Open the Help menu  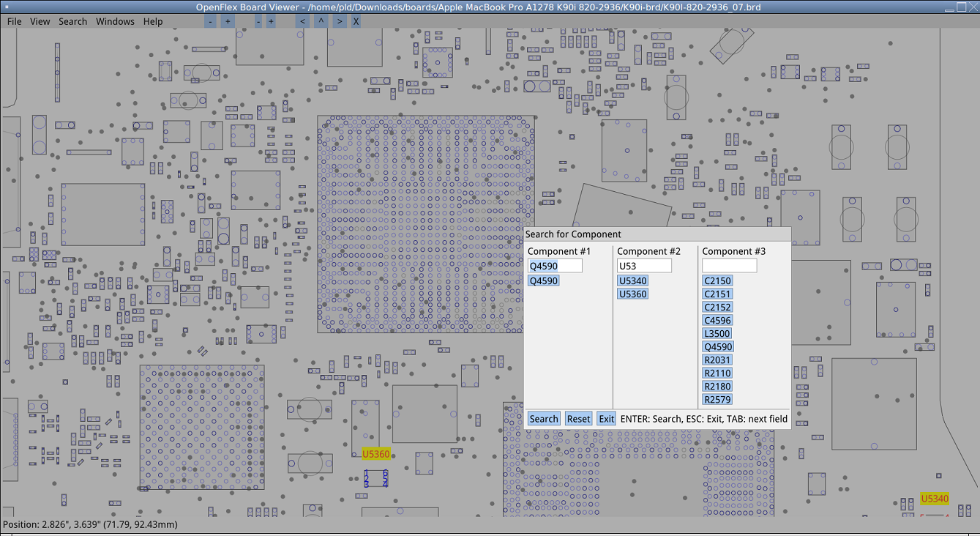153,21
